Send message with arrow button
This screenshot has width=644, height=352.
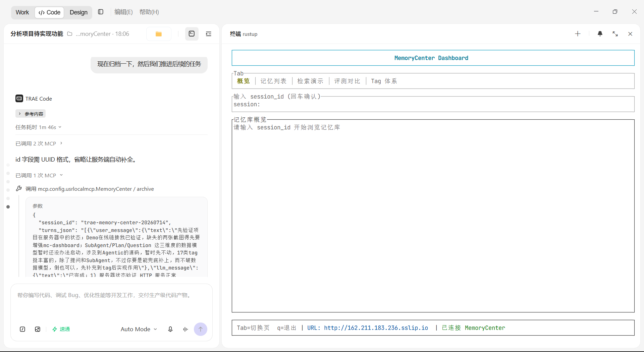tap(201, 329)
